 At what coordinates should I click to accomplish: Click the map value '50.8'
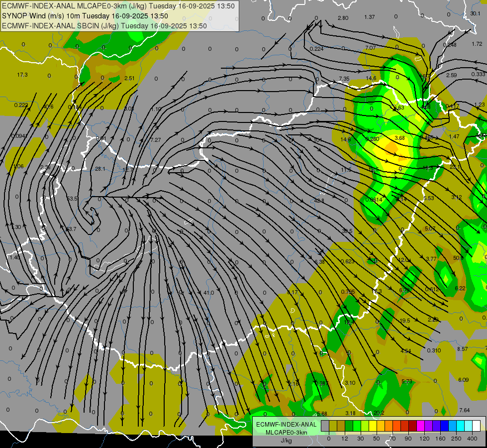(458, 258)
